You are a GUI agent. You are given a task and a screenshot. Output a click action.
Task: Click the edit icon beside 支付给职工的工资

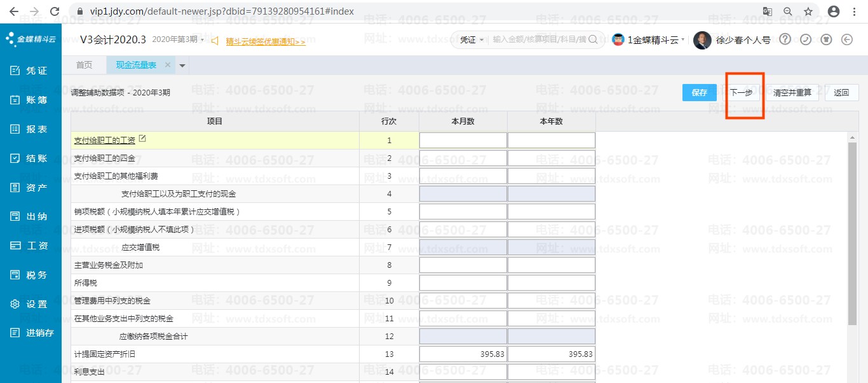[x=142, y=138]
